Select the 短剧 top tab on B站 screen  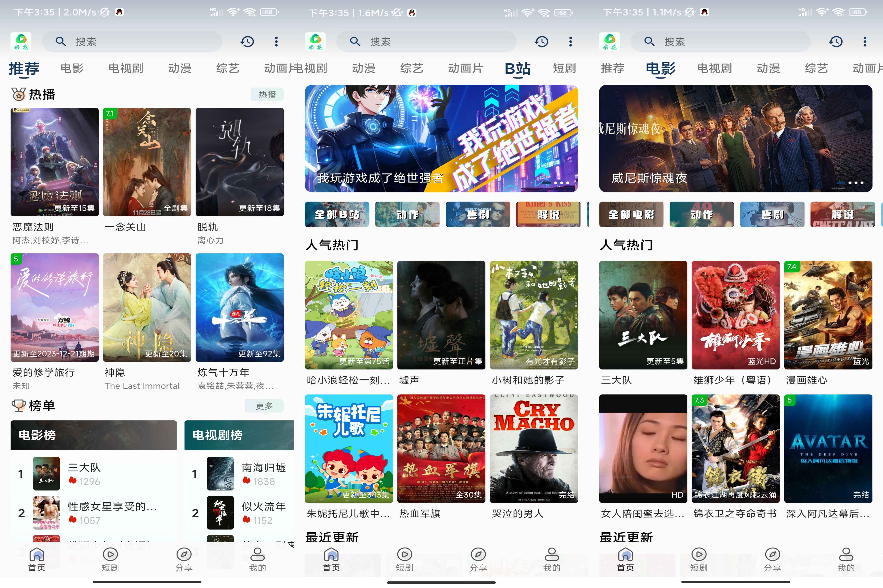click(x=564, y=68)
